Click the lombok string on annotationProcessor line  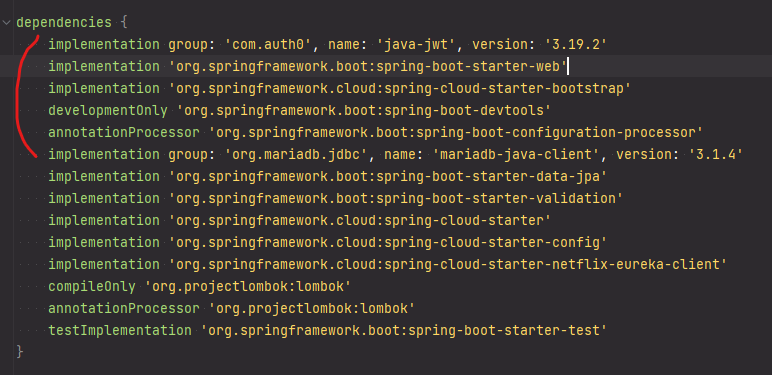(x=312, y=308)
